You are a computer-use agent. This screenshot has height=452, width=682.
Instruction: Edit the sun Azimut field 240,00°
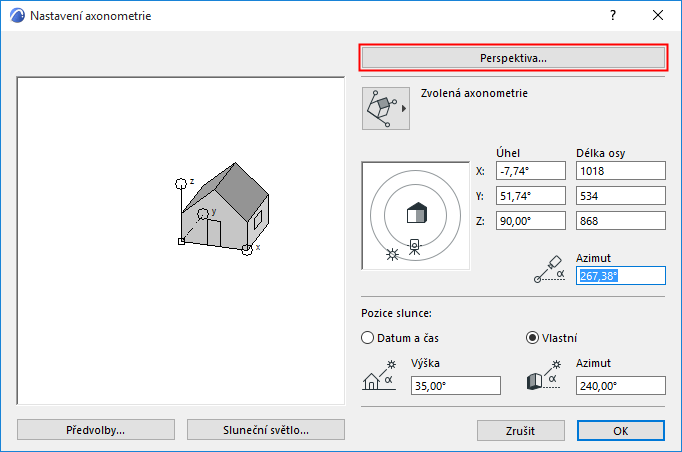click(621, 386)
